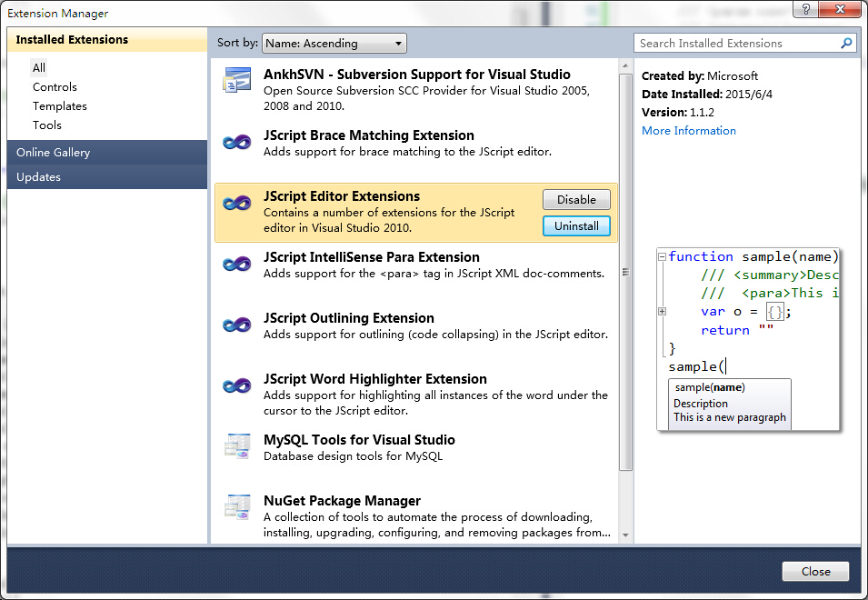Click the scrollbar down arrow
This screenshot has height=600, width=868.
(625, 535)
